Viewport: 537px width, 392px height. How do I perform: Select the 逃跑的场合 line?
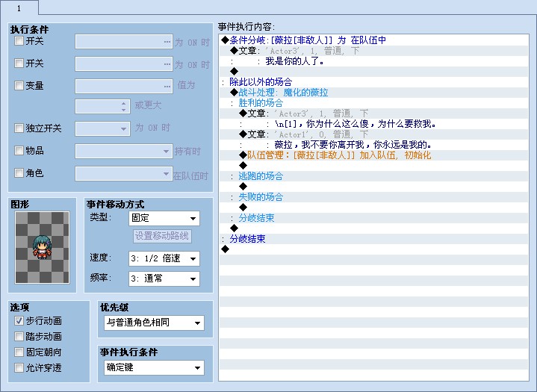[373, 176]
